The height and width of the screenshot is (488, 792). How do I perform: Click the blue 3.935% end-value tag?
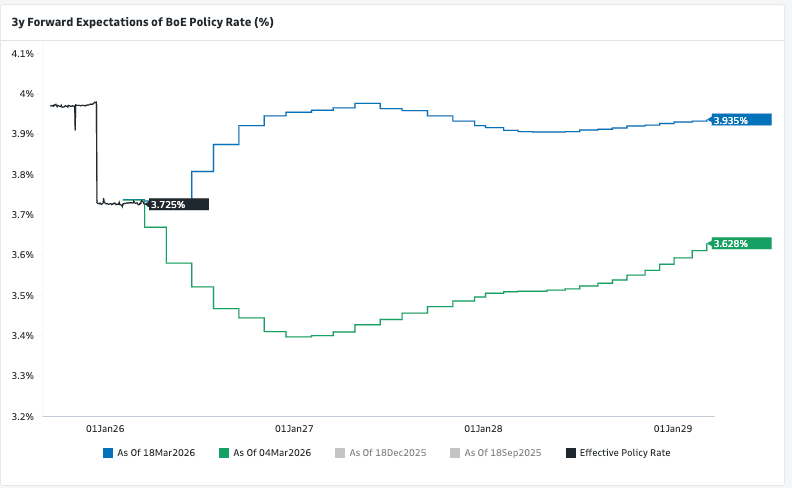click(x=742, y=120)
